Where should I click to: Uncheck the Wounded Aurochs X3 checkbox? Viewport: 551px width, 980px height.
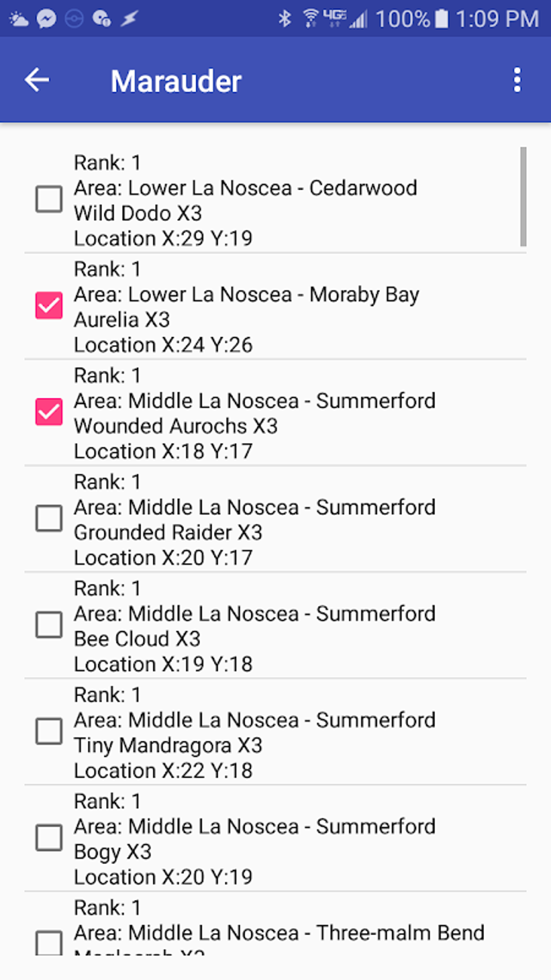coord(49,412)
